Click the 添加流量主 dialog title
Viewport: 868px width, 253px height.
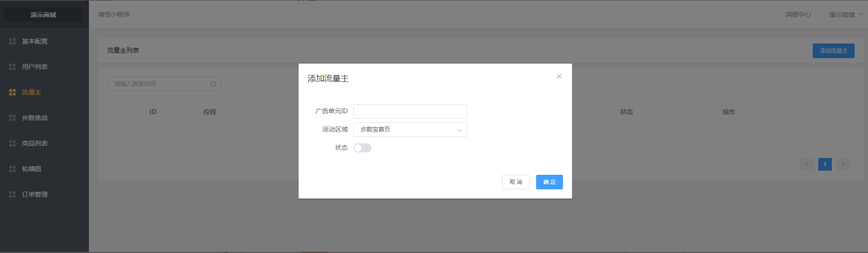click(x=328, y=79)
